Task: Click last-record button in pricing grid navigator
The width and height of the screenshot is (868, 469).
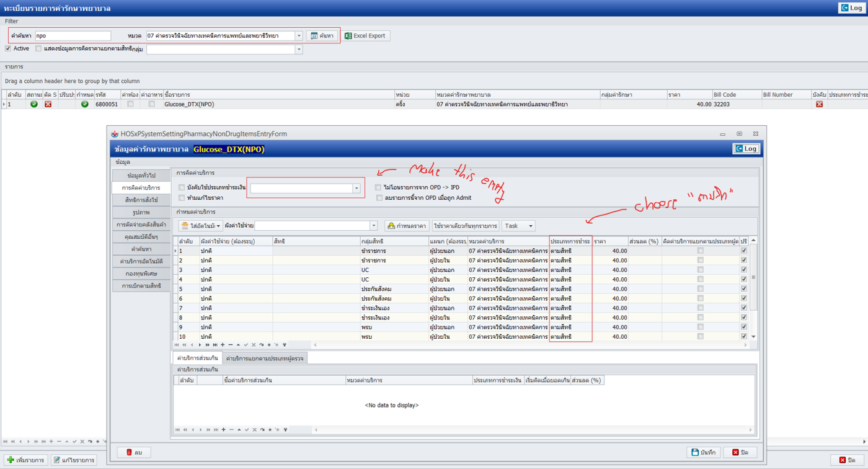Action: [x=215, y=344]
